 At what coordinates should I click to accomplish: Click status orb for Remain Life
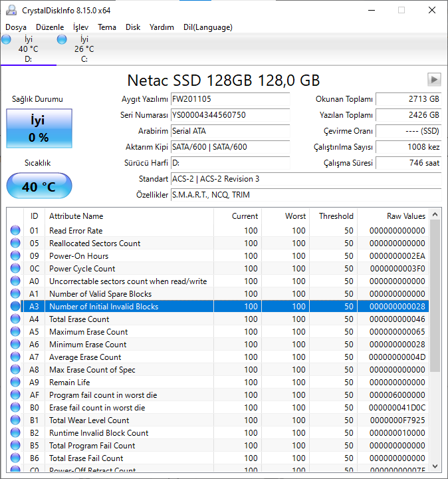15,382
